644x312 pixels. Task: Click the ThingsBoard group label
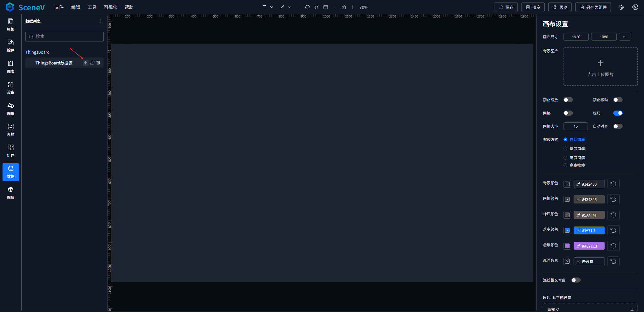coord(37,52)
